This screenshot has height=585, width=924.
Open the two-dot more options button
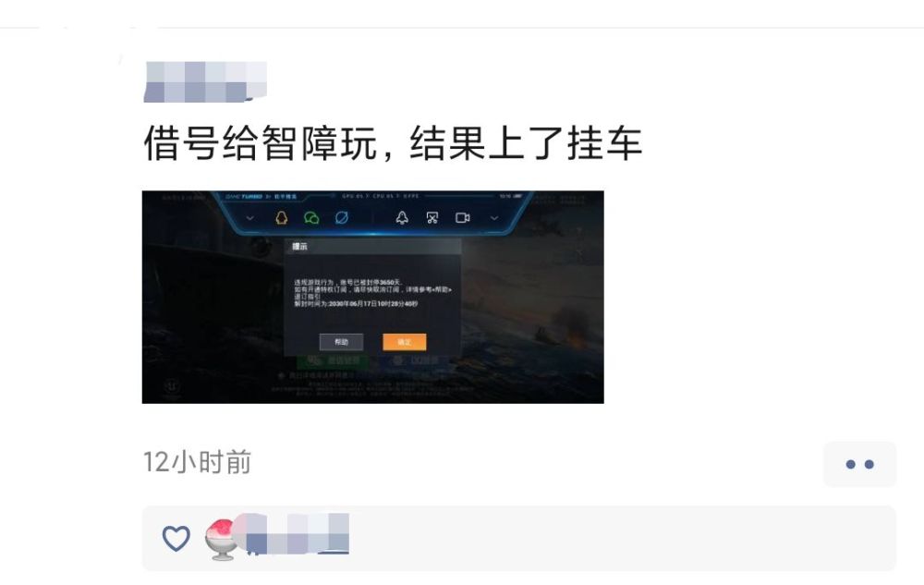859,464
